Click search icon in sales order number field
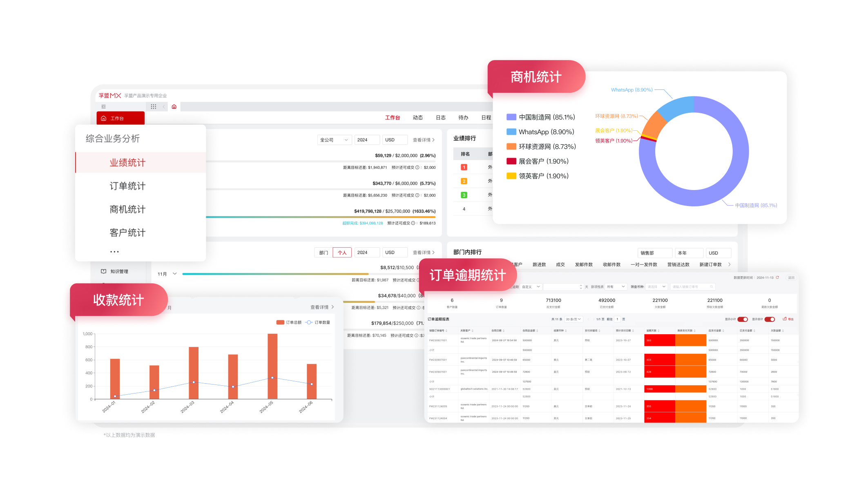 coord(711,287)
